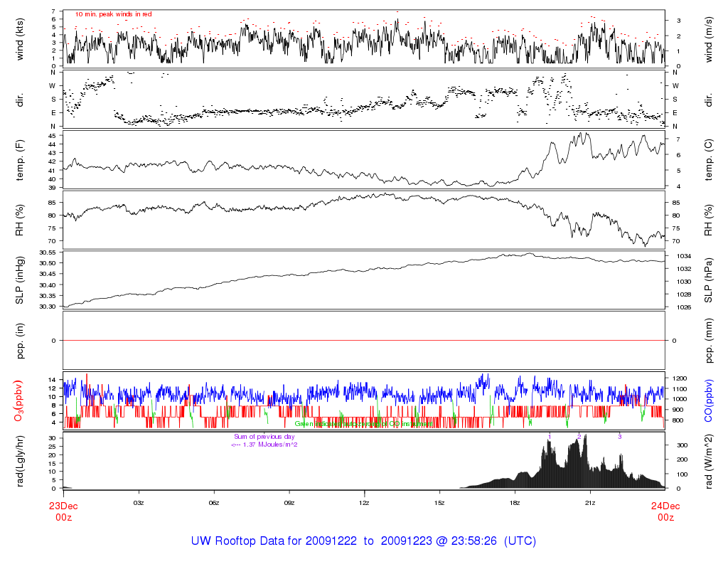Click the '1.37 MJoules/m^2' value text
The image size is (728, 569).
pyautogui.click(x=270, y=445)
